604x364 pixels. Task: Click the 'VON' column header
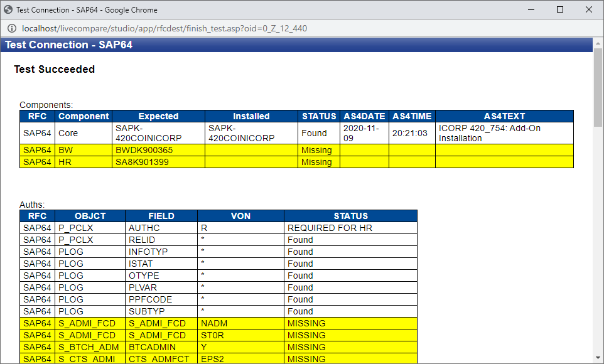pos(240,216)
